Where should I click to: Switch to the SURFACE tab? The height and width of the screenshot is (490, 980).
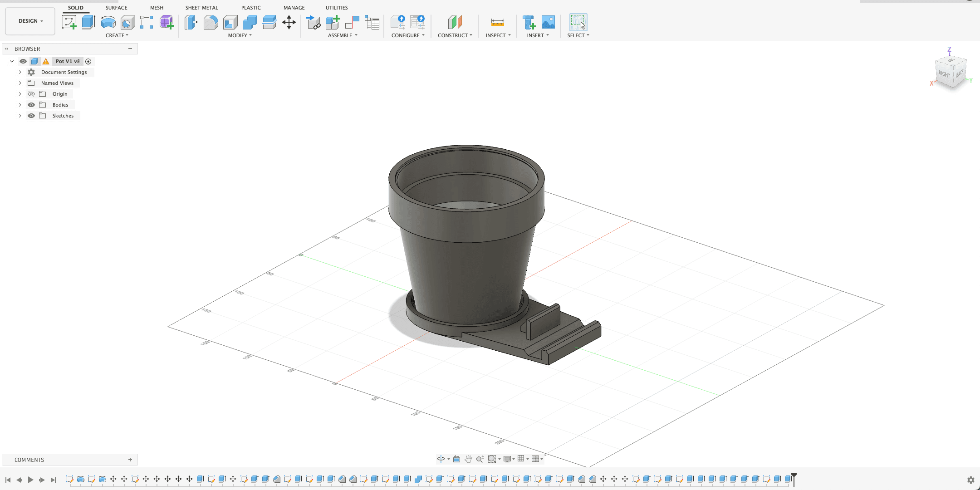[116, 8]
